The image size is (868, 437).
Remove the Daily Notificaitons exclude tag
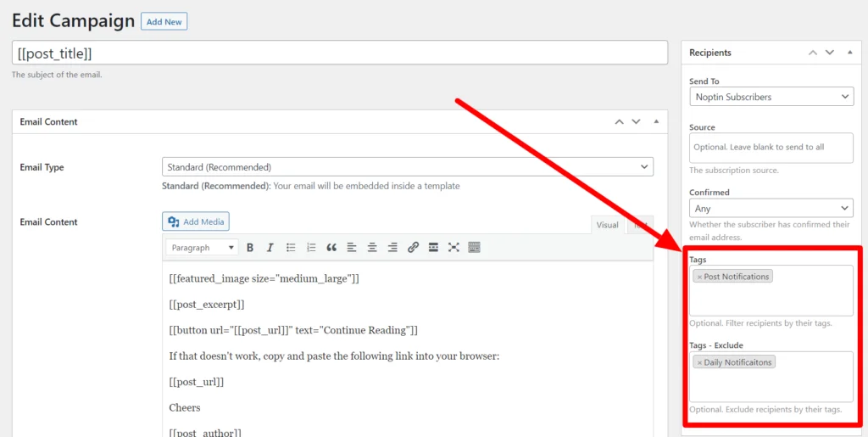coord(699,362)
